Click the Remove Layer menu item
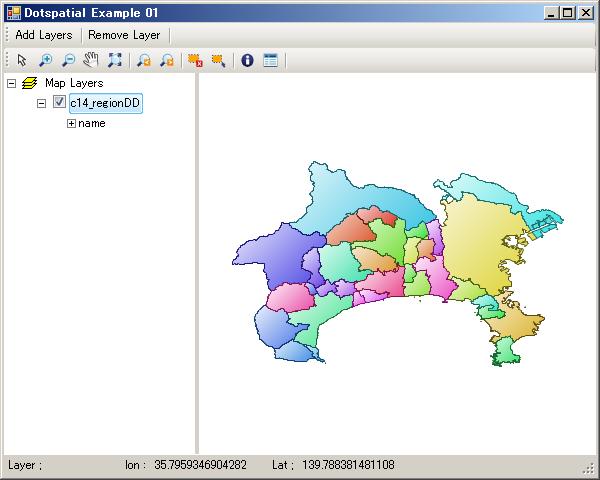Viewport: 600px width, 480px height. click(124, 35)
